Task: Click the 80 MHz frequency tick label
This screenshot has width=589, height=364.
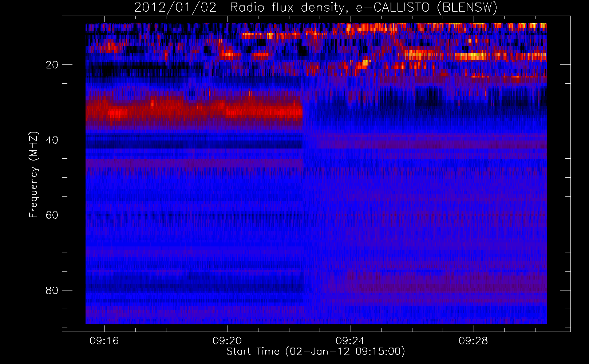Action: click(52, 291)
